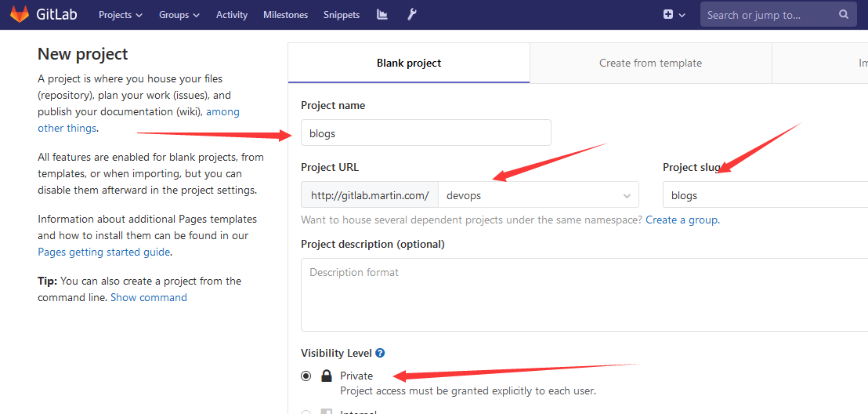Open the instance statistics chart icon
This screenshot has width=868, height=414.
point(382,15)
